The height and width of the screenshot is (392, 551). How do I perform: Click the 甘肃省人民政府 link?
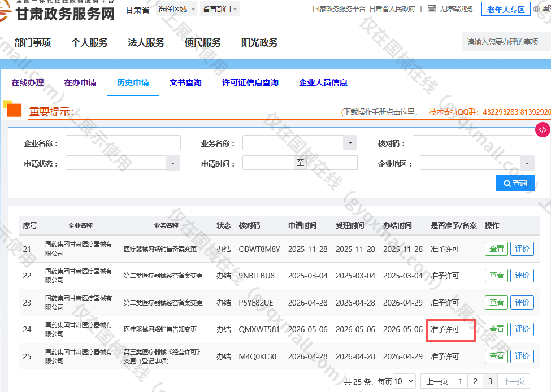(x=392, y=9)
